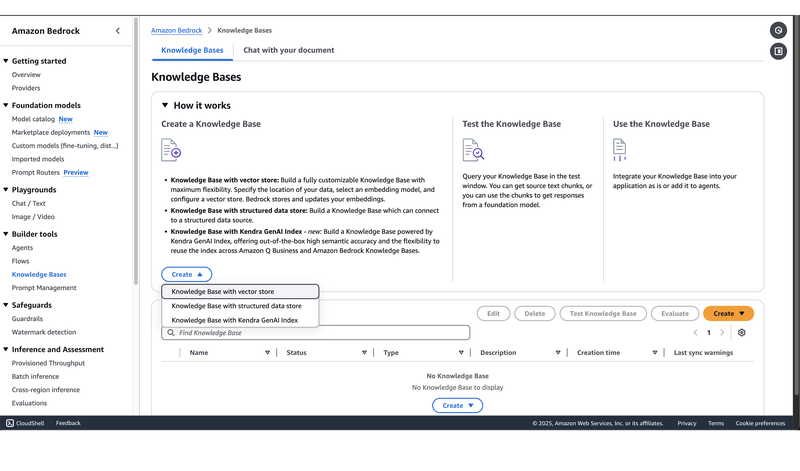Click the Evaluate button
800x471 pixels.
(675, 313)
